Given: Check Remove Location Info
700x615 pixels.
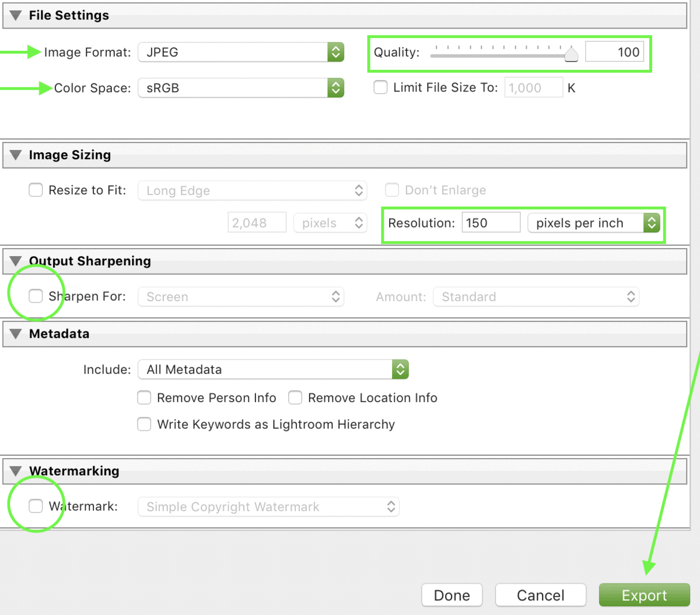Looking at the screenshot, I should click(295, 398).
